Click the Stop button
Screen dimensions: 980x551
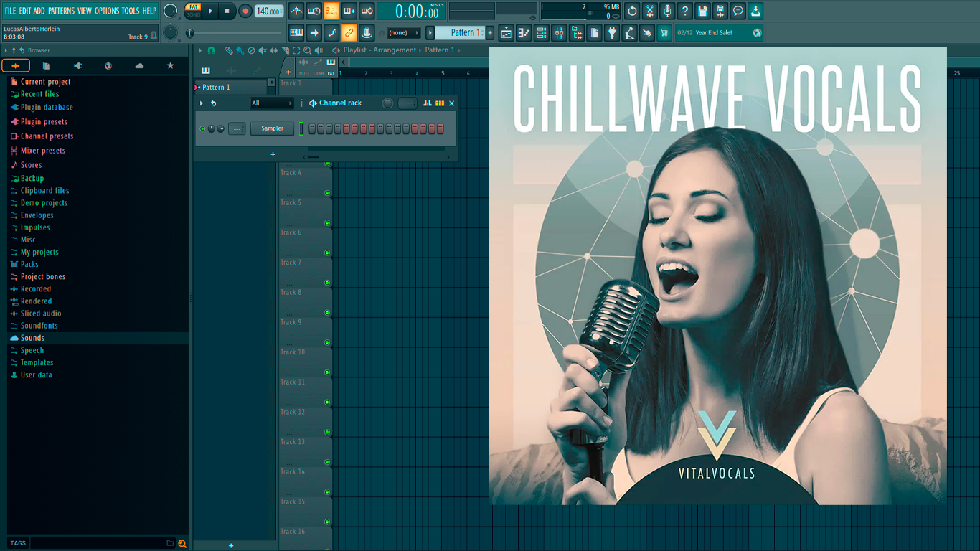coord(227,11)
